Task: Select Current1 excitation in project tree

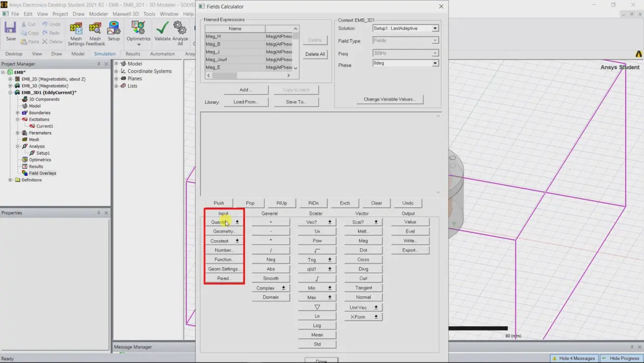Action: (x=44, y=126)
